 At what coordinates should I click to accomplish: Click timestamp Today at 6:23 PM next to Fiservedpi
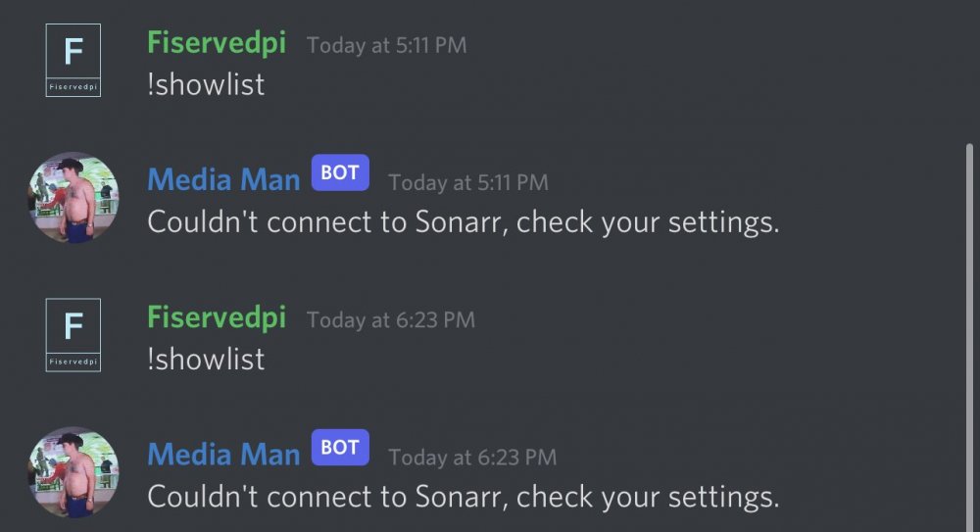click(x=391, y=320)
